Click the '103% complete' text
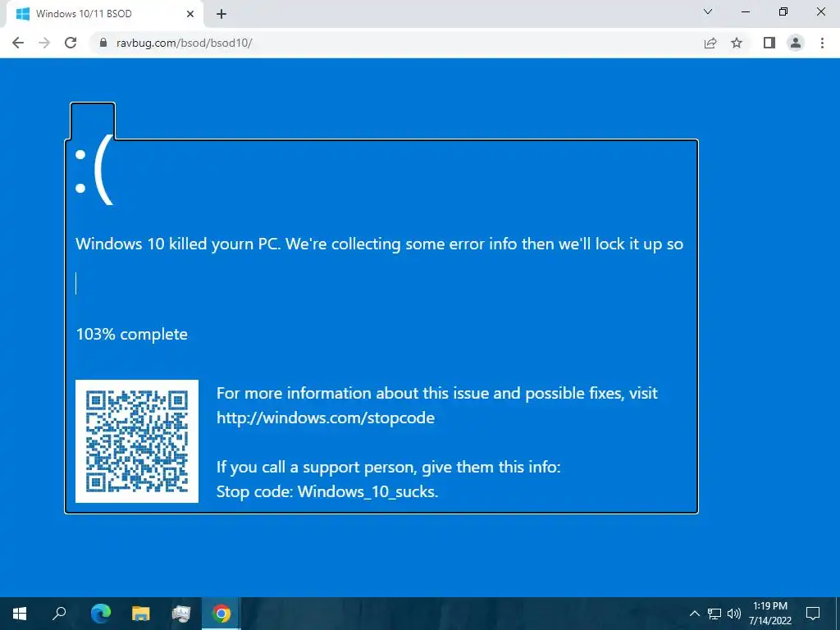 (x=132, y=335)
